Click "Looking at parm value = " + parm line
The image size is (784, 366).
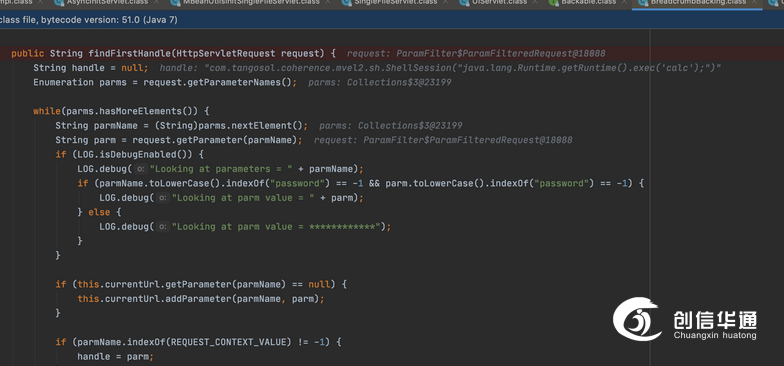point(232,198)
